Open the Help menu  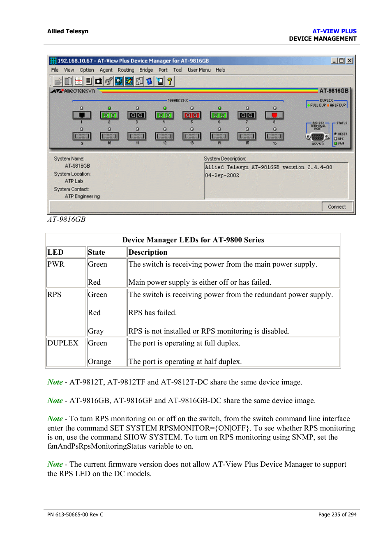click(220, 70)
